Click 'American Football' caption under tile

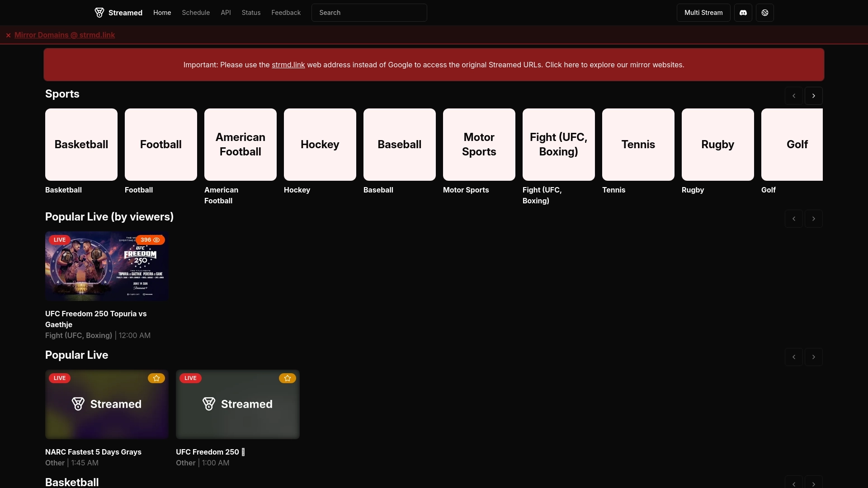222,195
